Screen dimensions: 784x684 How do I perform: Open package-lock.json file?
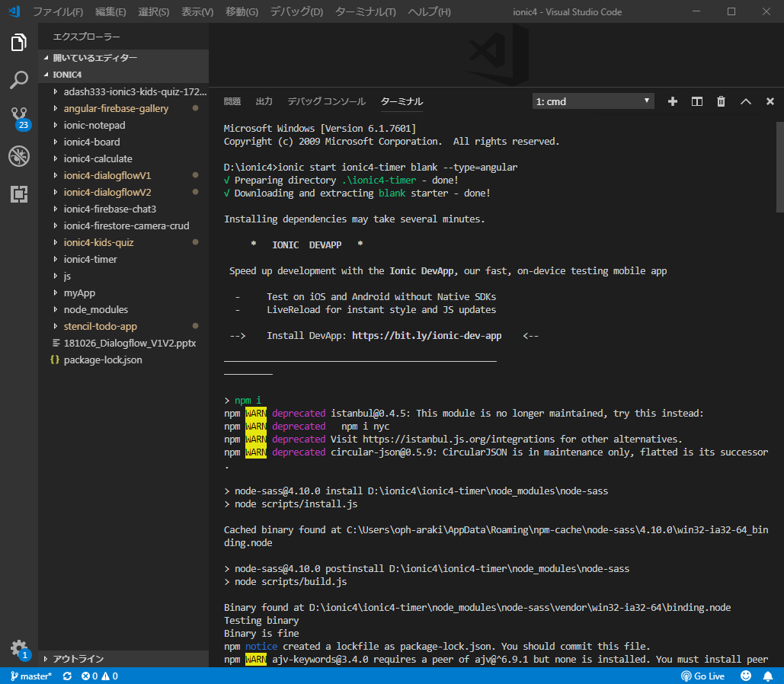coord(103,360)
